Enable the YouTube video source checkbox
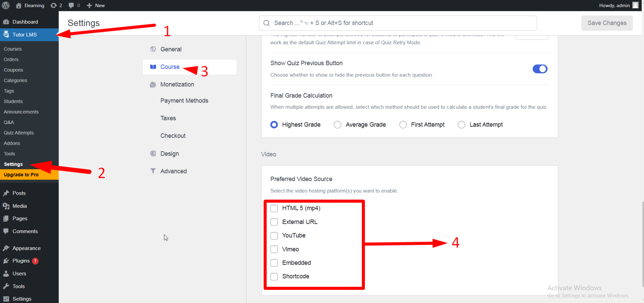The width and height of the screenshot is (644, 303). 274,236
